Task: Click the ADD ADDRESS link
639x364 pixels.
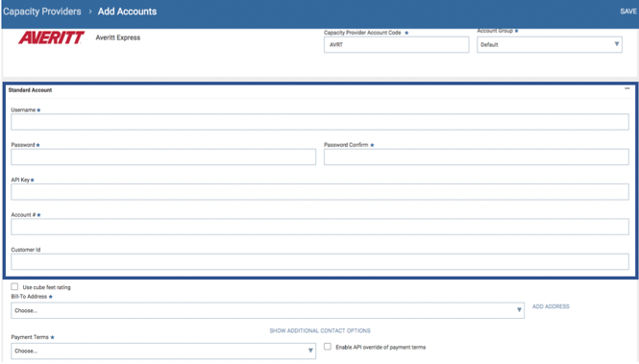Action: pyautogui.click(x=551, y=306)
